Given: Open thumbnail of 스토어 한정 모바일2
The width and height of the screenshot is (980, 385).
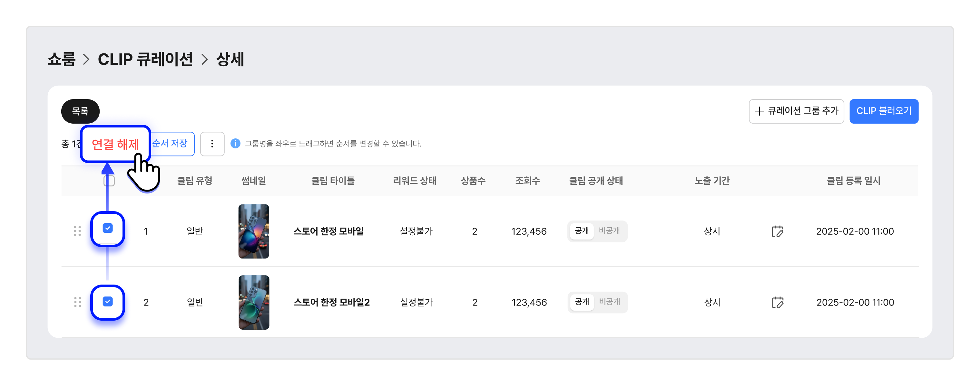Looking at the screenshot, I should [254, 302].
